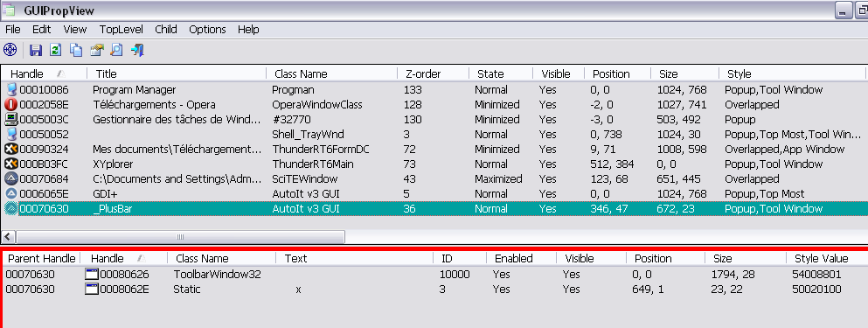Open the Child menu

point(166,30)
